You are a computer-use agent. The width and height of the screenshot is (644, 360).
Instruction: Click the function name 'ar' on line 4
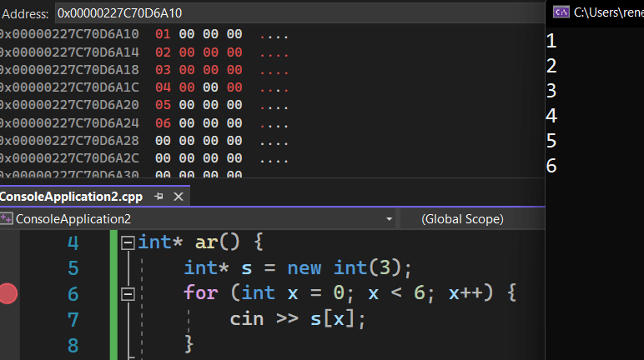pos(207,243)
